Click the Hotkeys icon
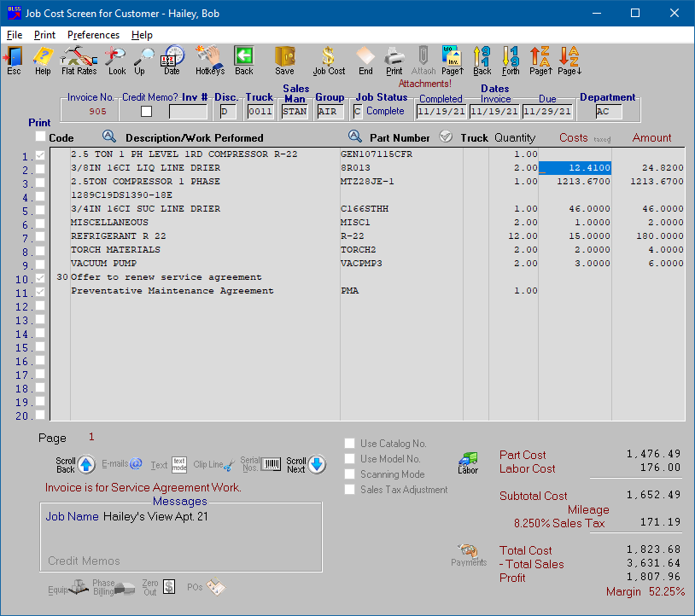 pyautogui.click(x=209, y=60)
